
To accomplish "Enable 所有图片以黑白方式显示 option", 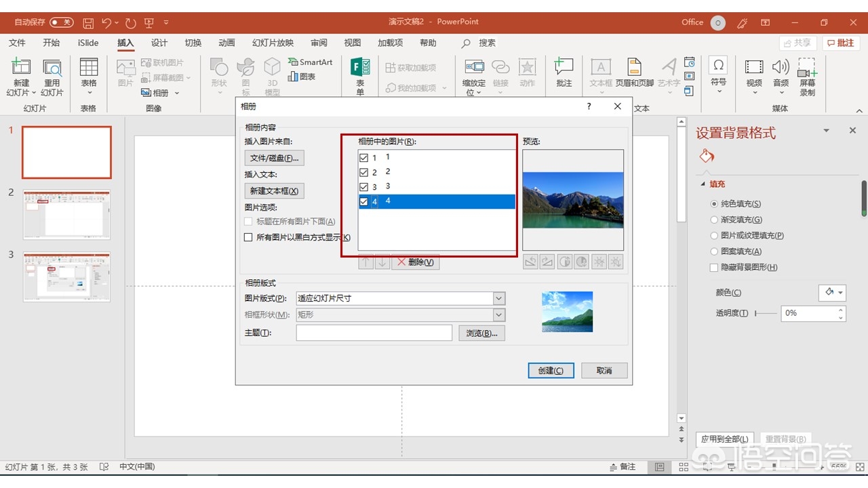I will tap(248, 237).
